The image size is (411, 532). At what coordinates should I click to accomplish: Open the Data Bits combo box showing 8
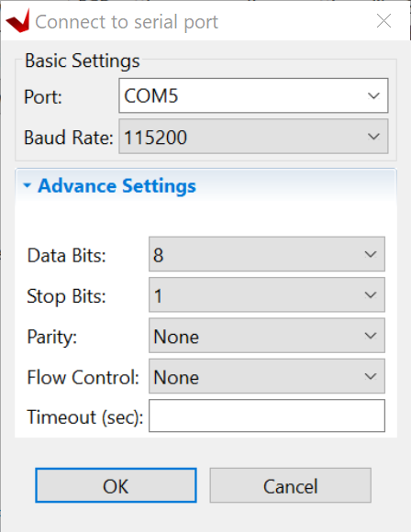pyautogui.click(x=267, y=254)
